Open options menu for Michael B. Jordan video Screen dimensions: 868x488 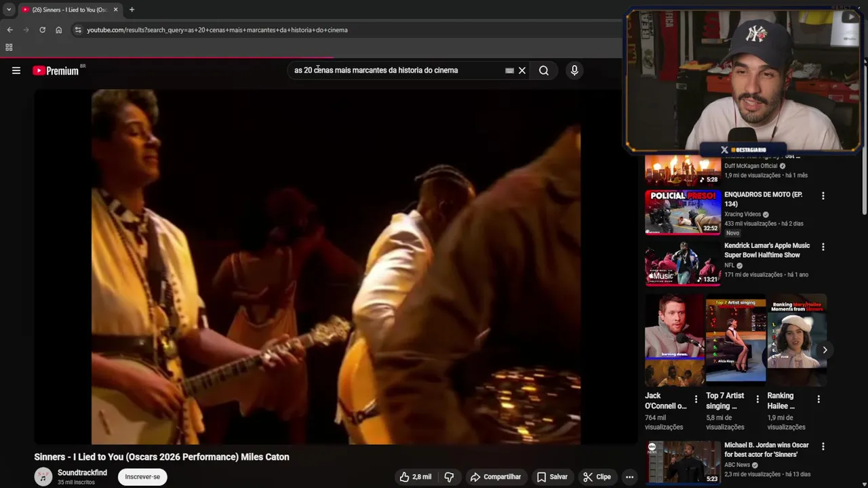click(823, 447)
